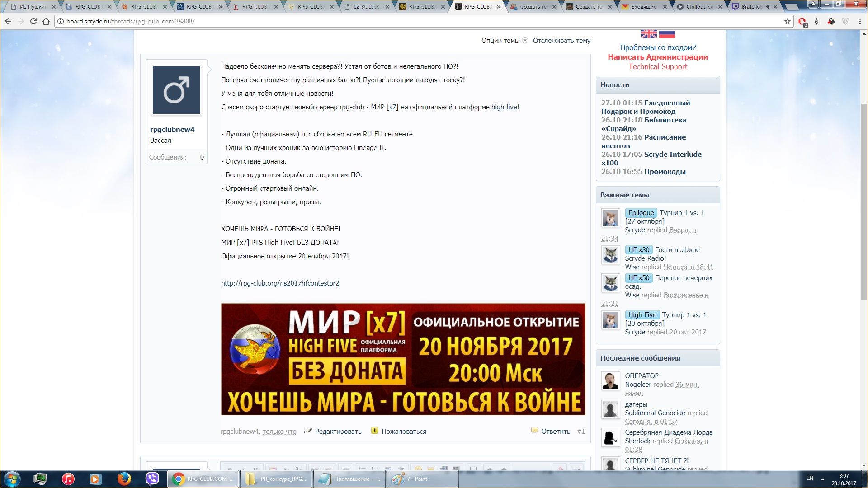Switch to the 'Входящие' mail tab

coord(644,7)
